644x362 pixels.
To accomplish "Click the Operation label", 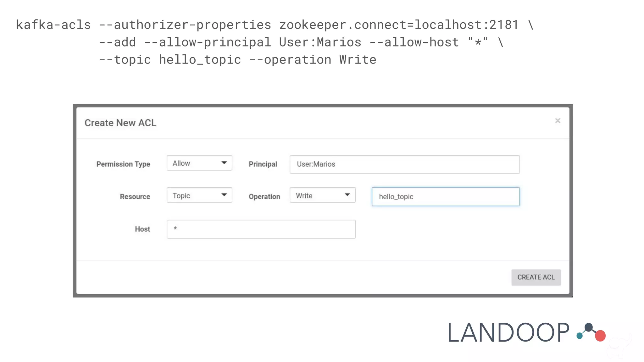I will [264, 197].
